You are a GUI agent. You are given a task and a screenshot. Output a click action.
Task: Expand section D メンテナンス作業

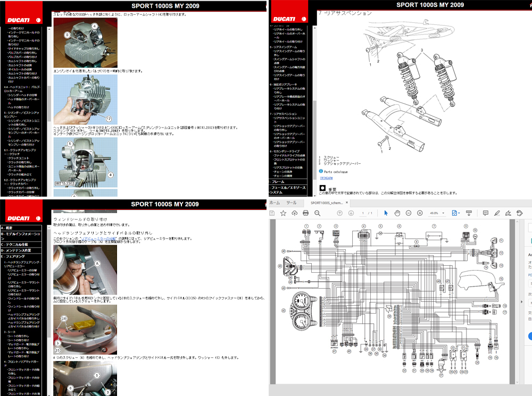[21, 250]
